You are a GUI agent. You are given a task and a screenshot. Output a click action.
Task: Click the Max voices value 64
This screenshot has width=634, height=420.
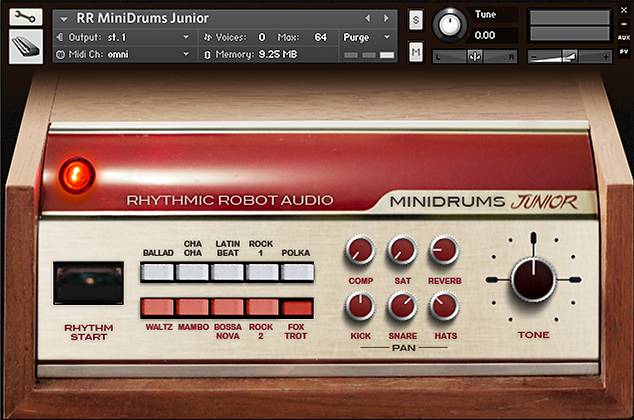(x=320, y=37)
